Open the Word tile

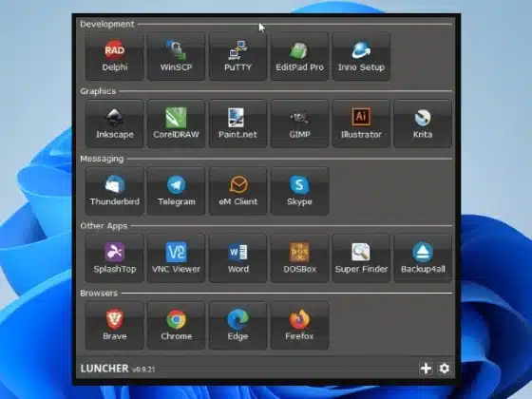click(237, 258)
